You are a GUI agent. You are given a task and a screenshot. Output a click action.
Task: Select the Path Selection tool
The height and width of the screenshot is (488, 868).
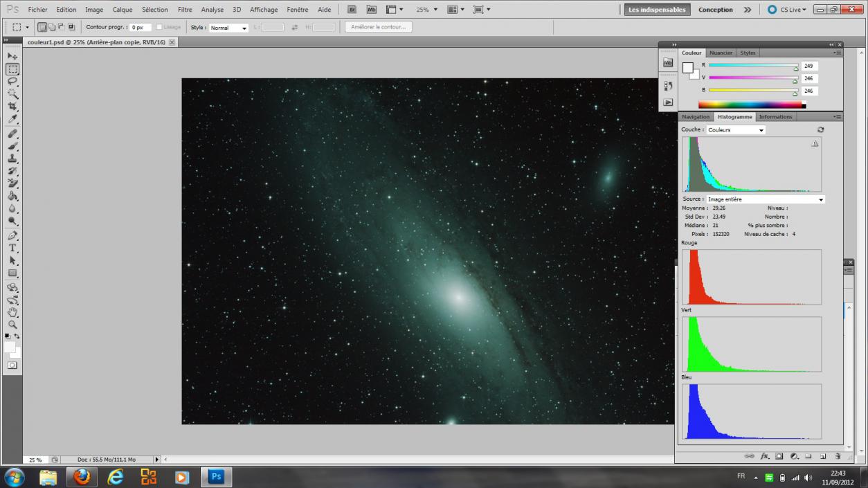(x=12, y=260)
